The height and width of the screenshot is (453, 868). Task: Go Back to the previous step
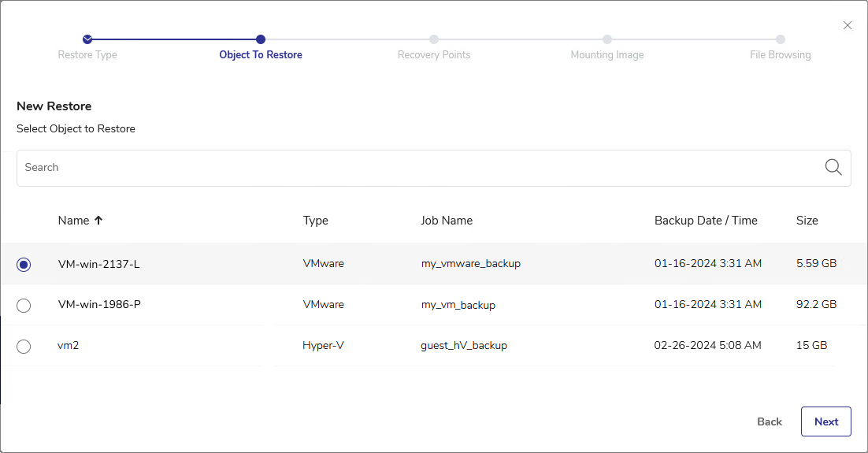(x=769, y=421)
